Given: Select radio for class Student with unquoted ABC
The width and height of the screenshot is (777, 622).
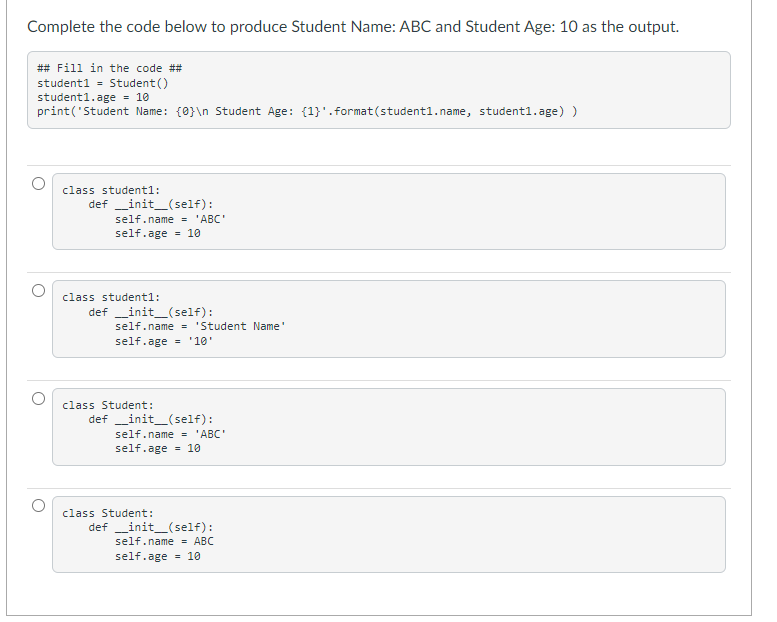Looking at the screenshot, I should click(39, 506).
